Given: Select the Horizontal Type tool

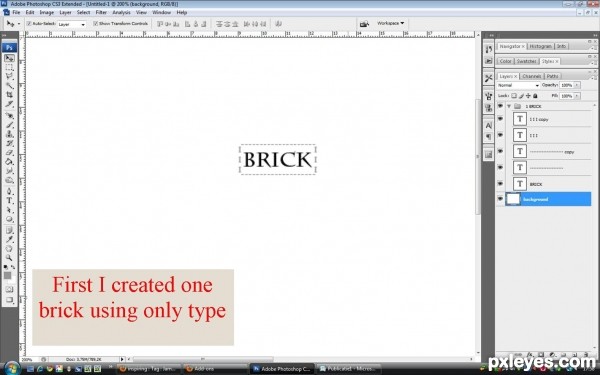Looking at the screenshot, I should click(9, 201).
